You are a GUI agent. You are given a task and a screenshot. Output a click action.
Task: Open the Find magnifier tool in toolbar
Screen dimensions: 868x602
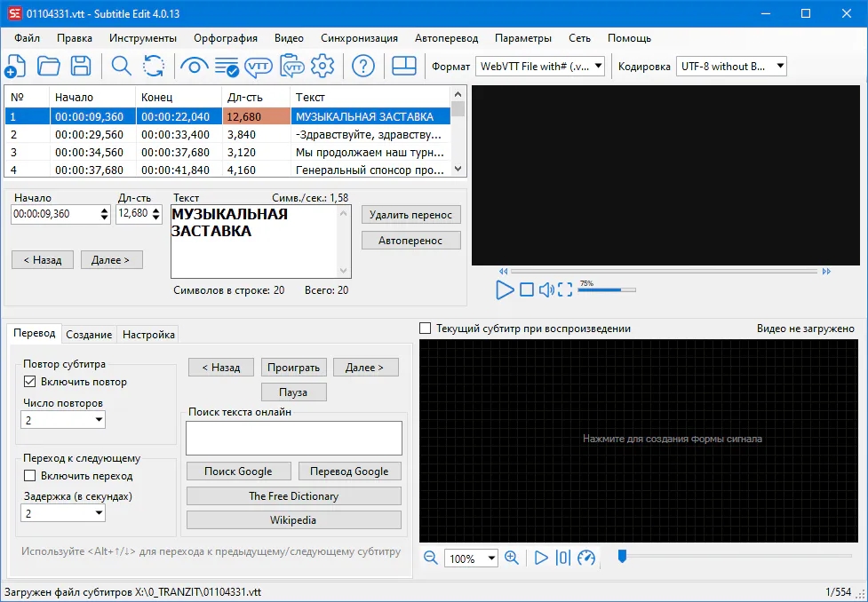click(121, 66)
